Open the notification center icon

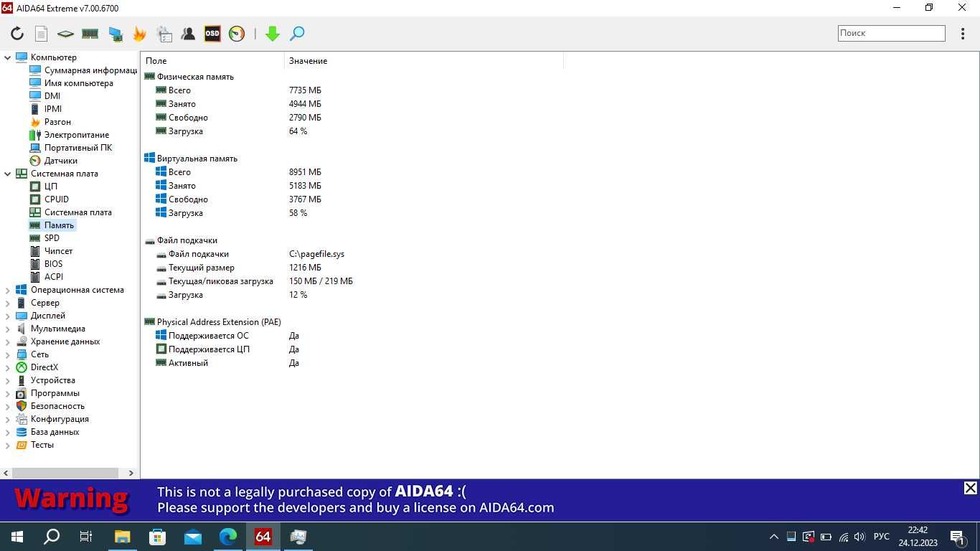click(957, 537)
